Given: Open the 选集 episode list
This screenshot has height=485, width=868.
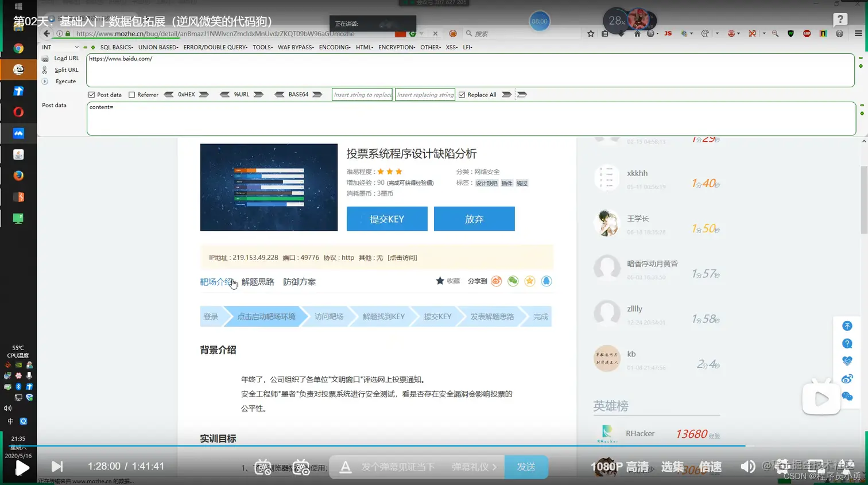Looking at the screenshot, I should (673, 467).
